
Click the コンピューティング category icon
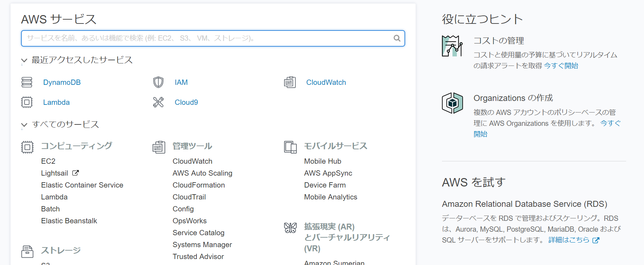click(27, 147)
